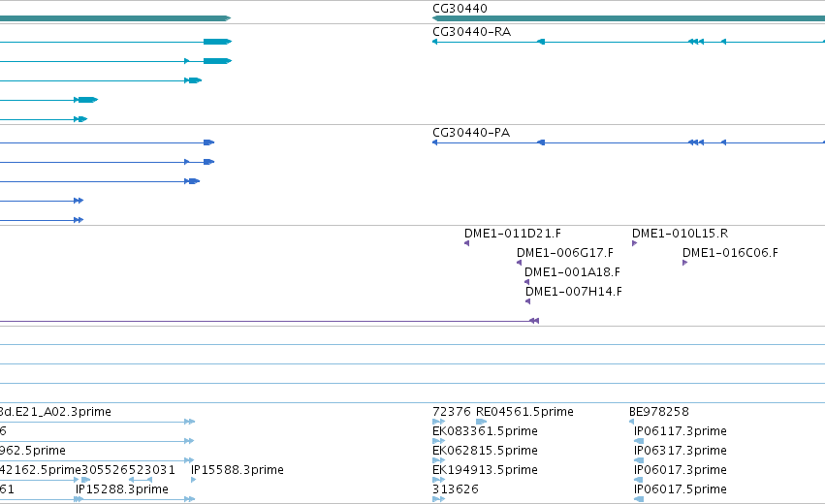Image resolution: width=825 pixels, height=504 pixels.
Task: Select EST label 72376
Action: tap(452, 411)
